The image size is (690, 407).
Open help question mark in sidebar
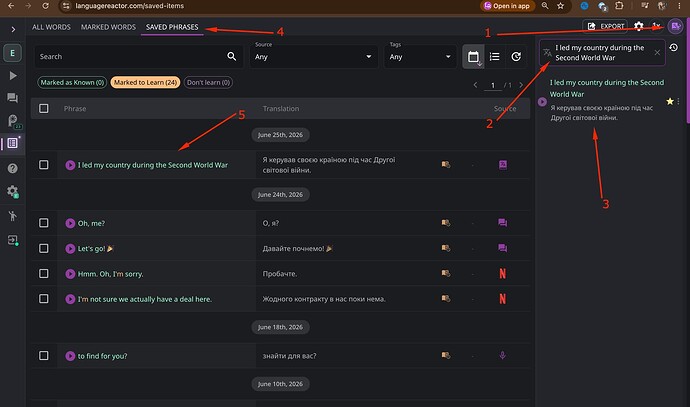pyautogui.click(x=12, y=168)
